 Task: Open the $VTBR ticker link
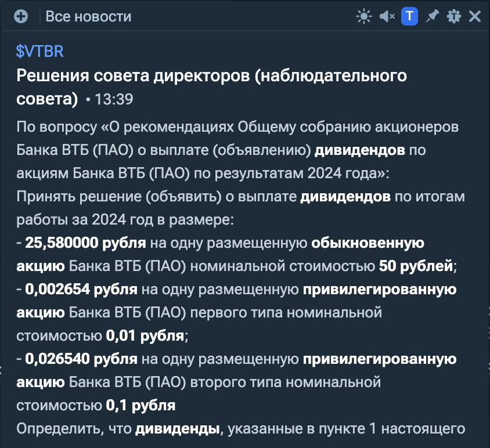(x=39, y=52)
